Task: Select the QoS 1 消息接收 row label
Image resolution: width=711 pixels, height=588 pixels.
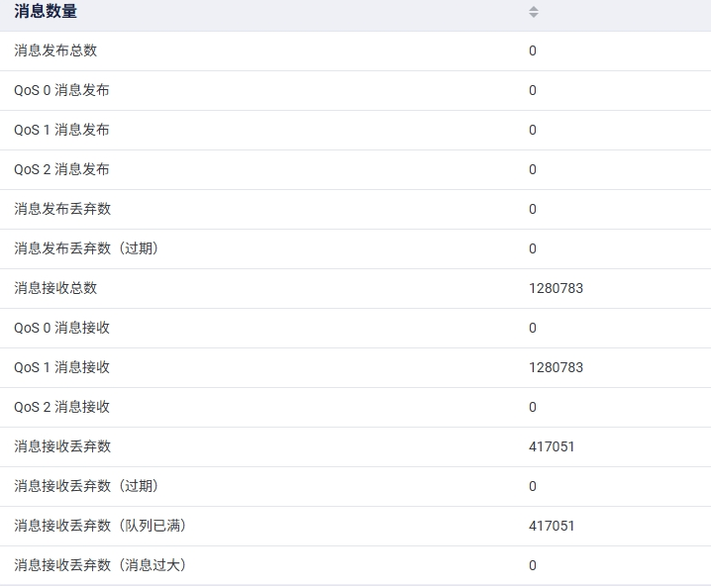Action: click(x=61, y=367)
